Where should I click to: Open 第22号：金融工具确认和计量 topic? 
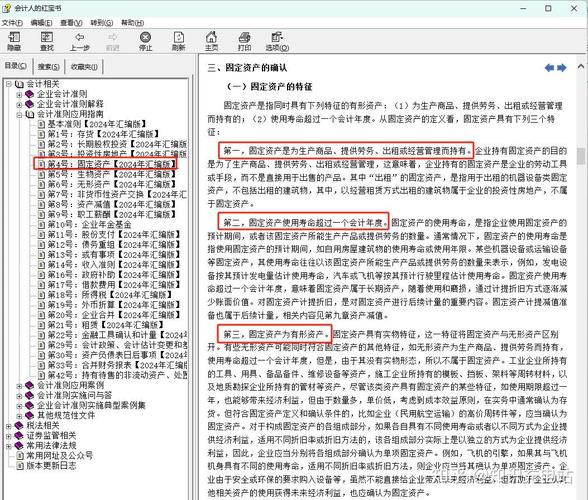coord(117,335)
